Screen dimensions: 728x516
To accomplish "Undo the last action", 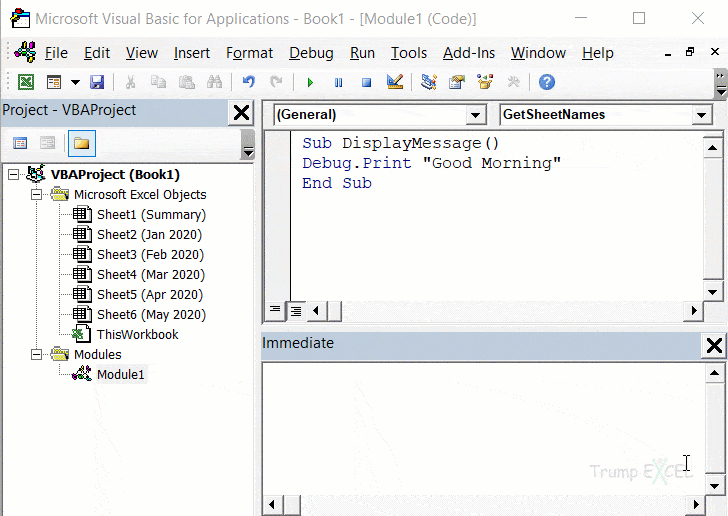I will (x=249, y=83).
